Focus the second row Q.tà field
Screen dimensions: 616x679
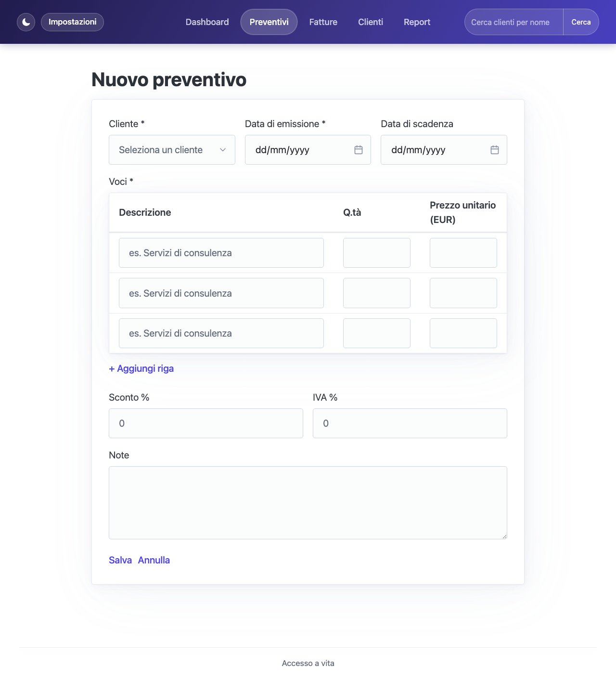(x=377, y=293)
